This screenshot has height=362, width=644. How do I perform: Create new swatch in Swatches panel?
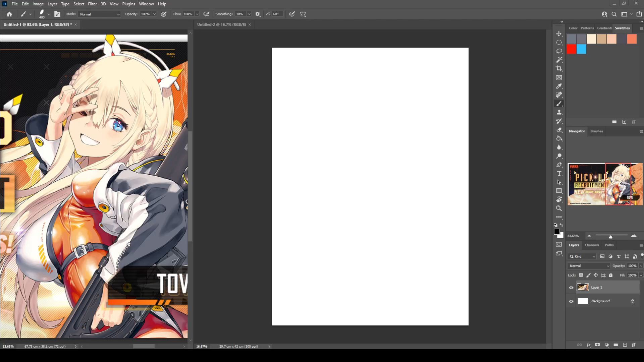tap(624, 122)
